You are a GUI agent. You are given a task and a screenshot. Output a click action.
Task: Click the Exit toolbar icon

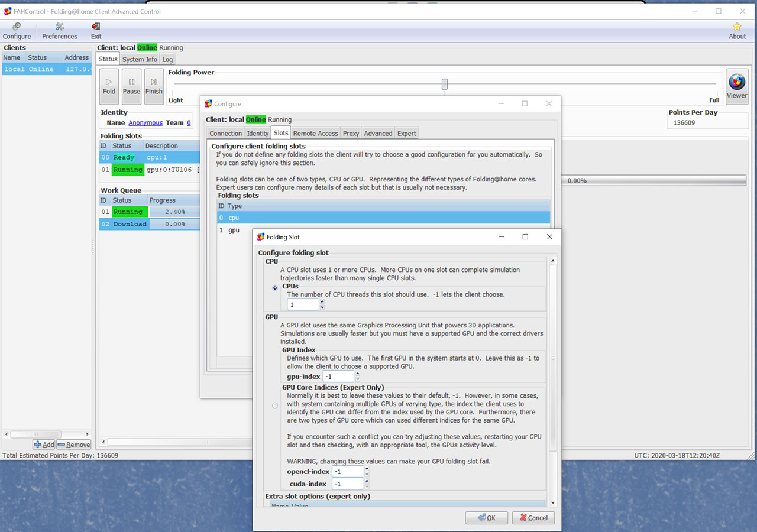pyautogui.click(x=96, y=31)
